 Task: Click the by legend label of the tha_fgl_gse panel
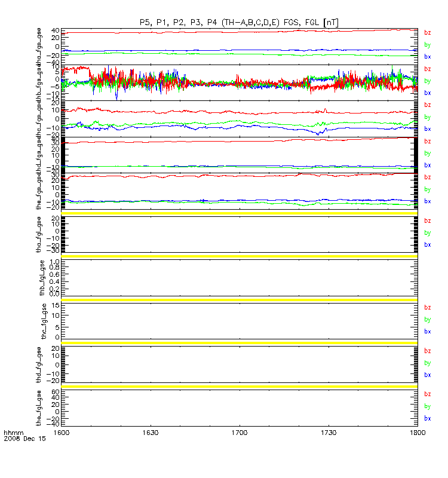[427, 233]
